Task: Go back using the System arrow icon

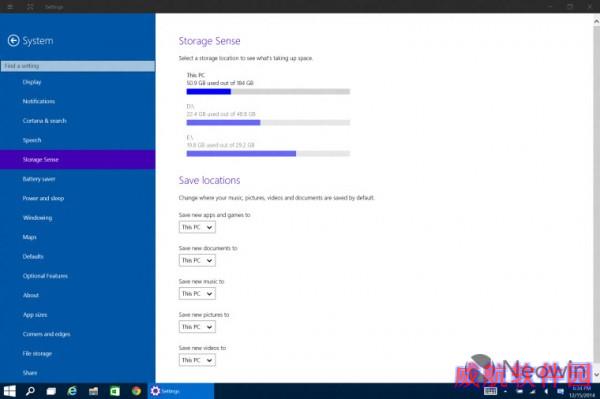Action: [13, 41]
